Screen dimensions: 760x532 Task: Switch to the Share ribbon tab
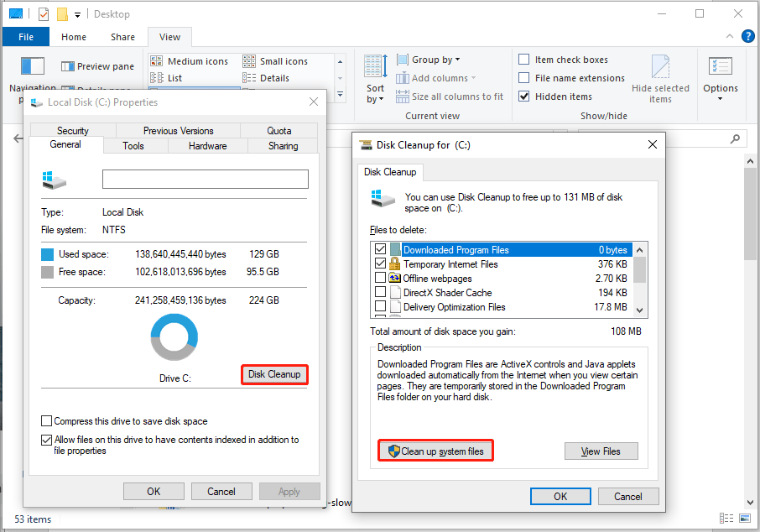pyautogui.click(x=122, y=37)
